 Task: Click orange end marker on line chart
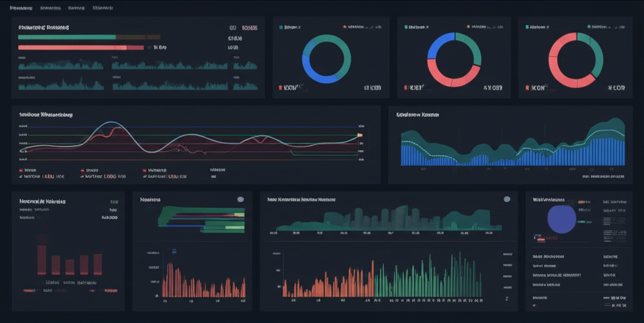[x=360, y=134]
